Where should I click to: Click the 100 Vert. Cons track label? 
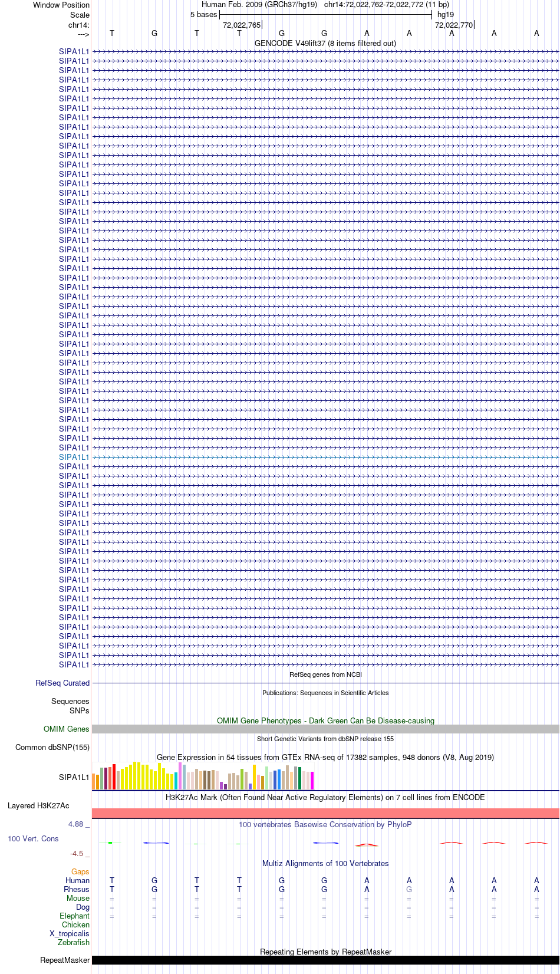[33, 838]
